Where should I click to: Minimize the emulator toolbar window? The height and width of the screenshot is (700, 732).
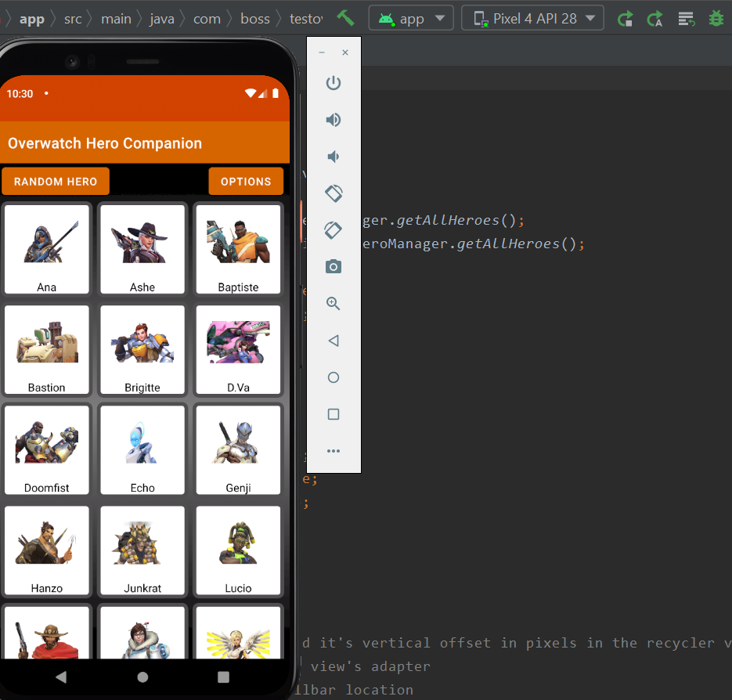click(x=322, y=52)
